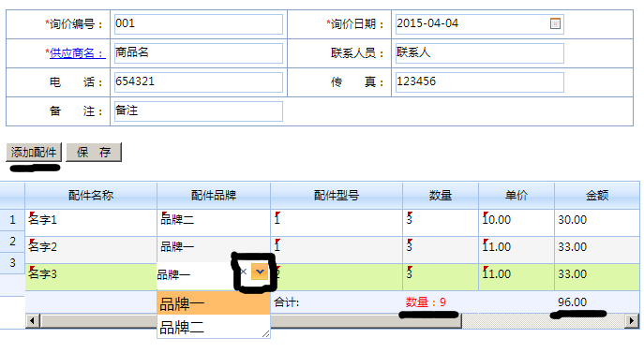Focus the 传真 field containing 123456
The width and height of the screenshot is (644, 353).
479,82
